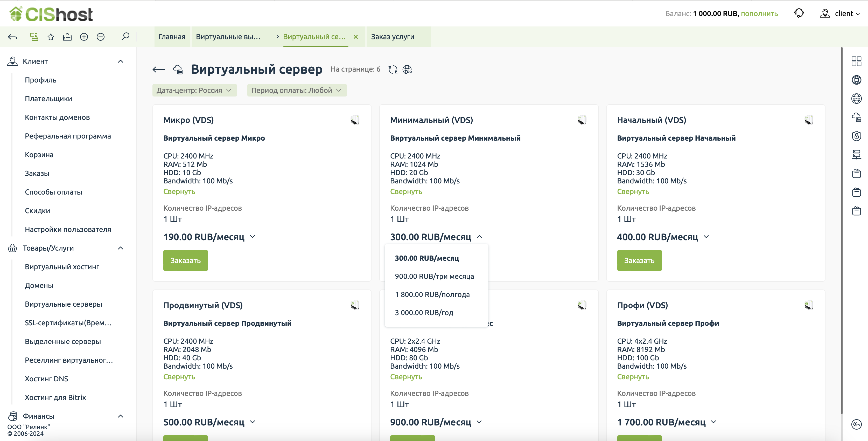Click the пополнить balance link

point(759,13)
